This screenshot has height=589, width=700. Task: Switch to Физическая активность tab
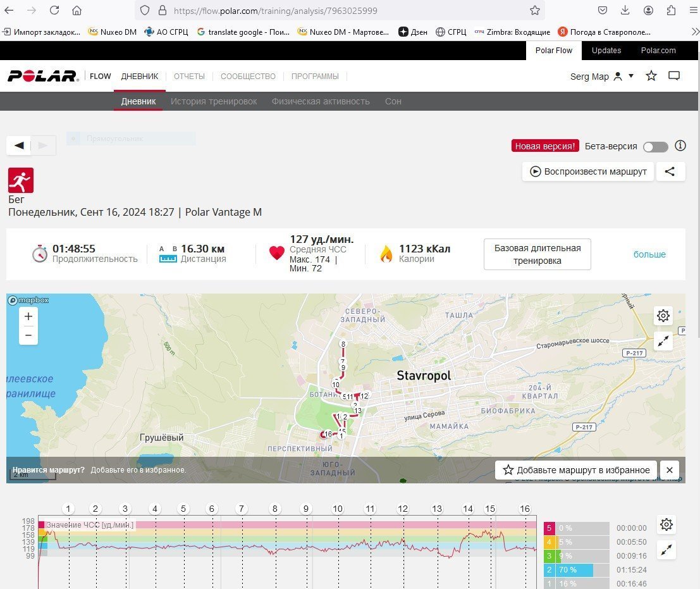click(321, 101)
